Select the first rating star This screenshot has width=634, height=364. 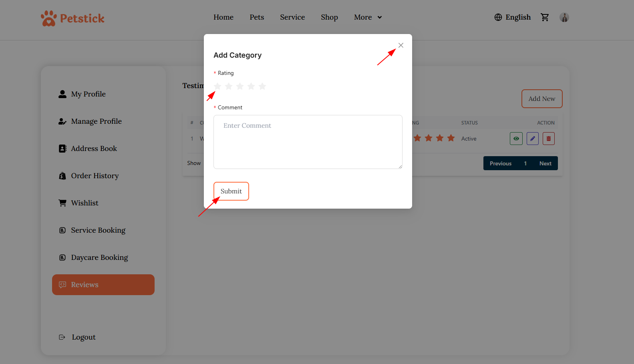pyautogui.click(x=217, y=86)
